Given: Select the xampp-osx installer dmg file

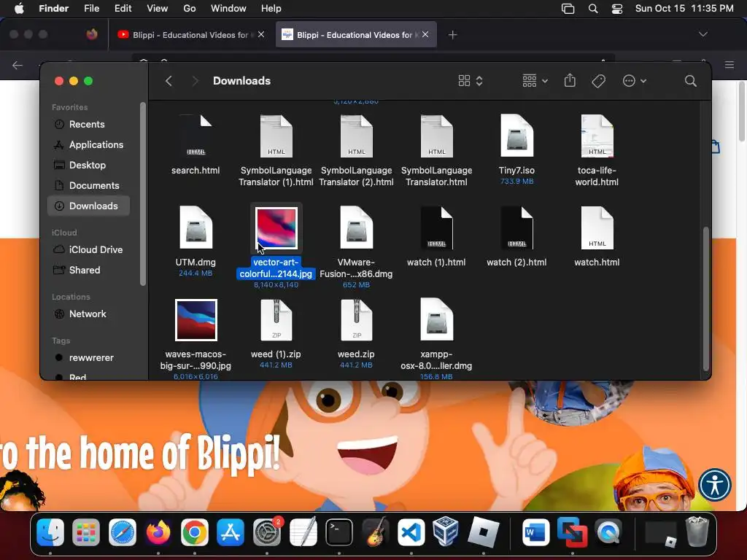Looking at the screenshot, I should tap(436, 338).
